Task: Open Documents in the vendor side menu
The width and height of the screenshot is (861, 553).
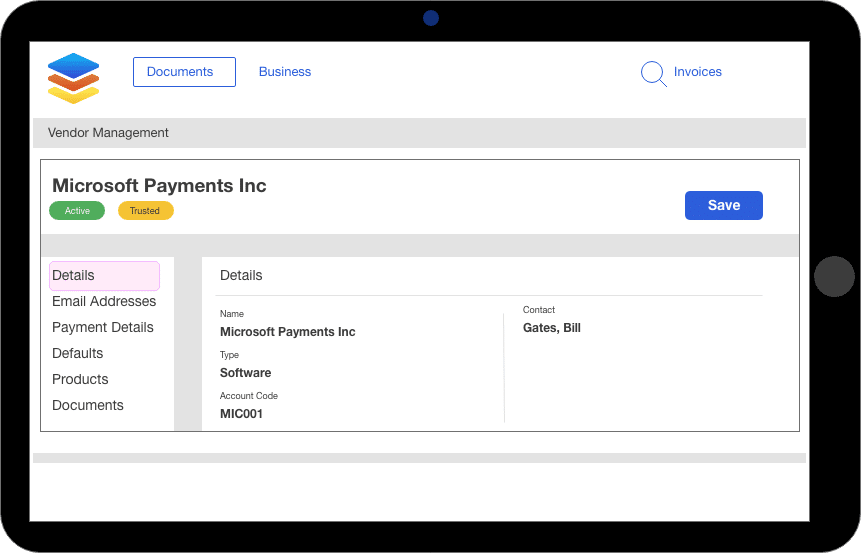Action: pyautogui.click(x=88, y=405)
